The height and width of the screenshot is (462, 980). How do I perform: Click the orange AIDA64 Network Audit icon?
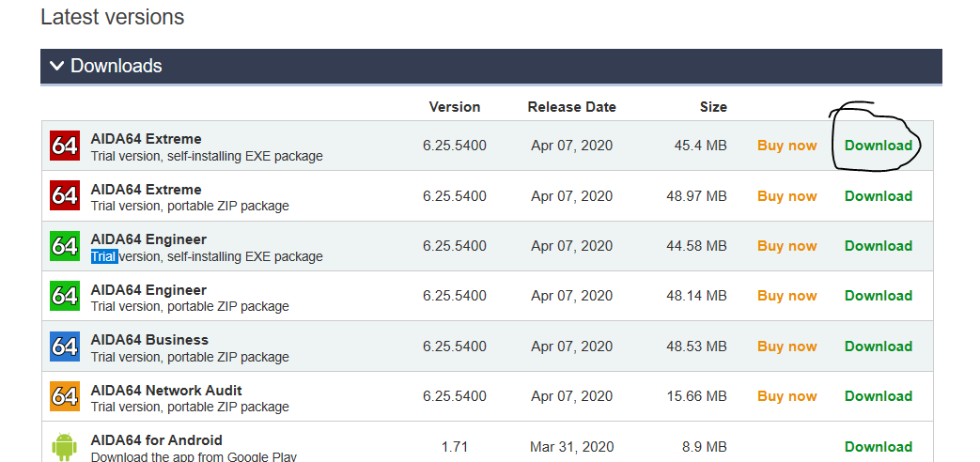click(x=65, y=396)
